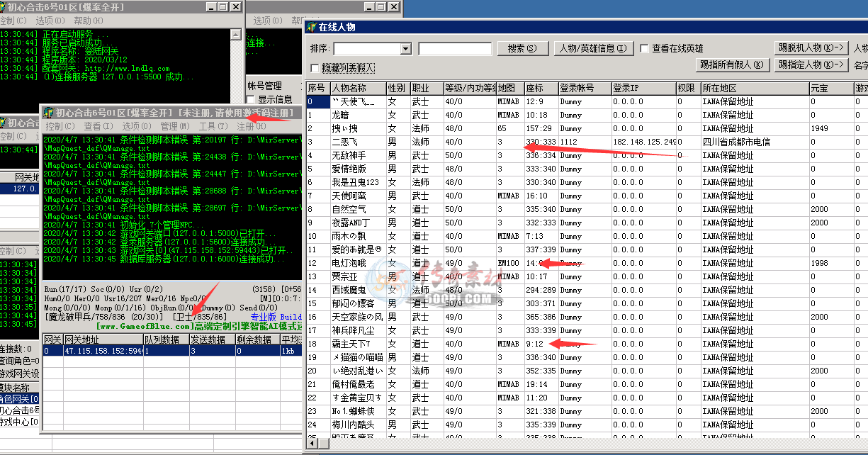Sort by 性别 column header
The width and height of the screenshot is (868, 455).
[x=398, y=89]
